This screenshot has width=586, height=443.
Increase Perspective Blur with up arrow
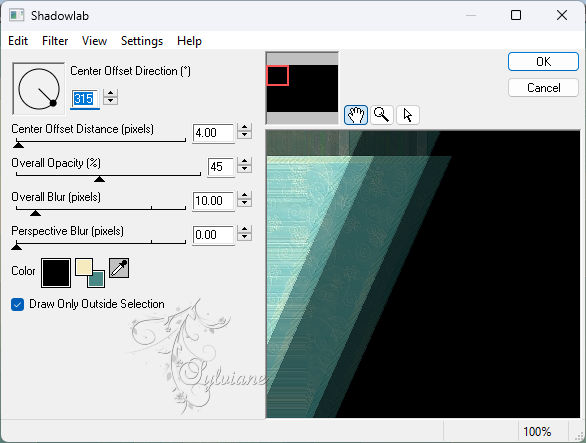tap(244, 229)
